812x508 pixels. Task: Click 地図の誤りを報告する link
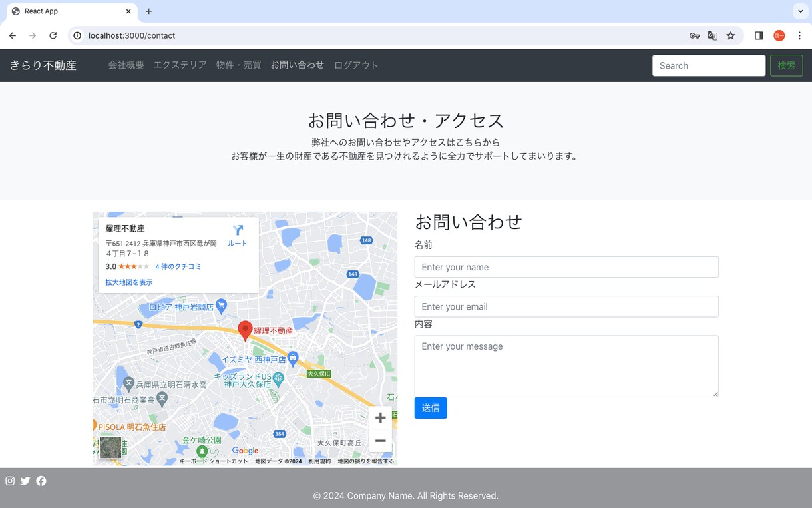365,461
